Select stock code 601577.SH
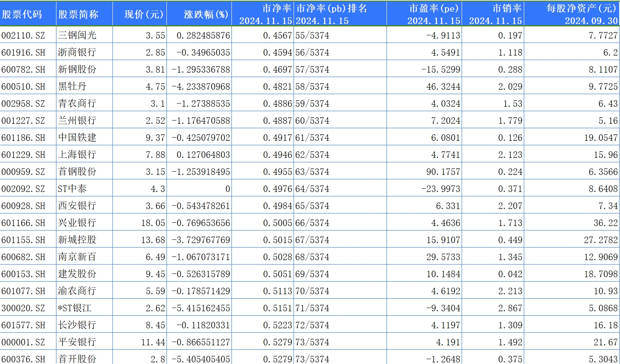This screenshot has height=364, width=620. tap(23, 325)
